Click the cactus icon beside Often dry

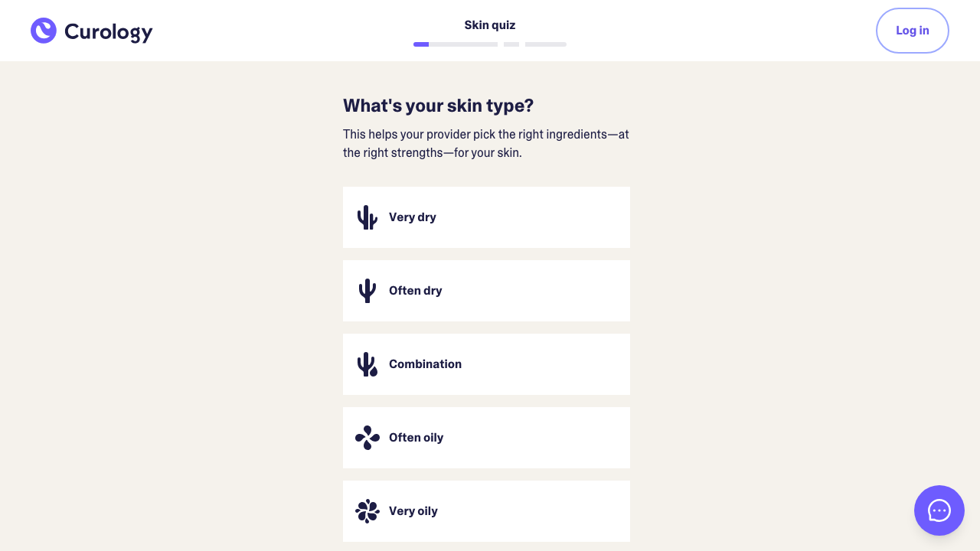pos(367,291)
